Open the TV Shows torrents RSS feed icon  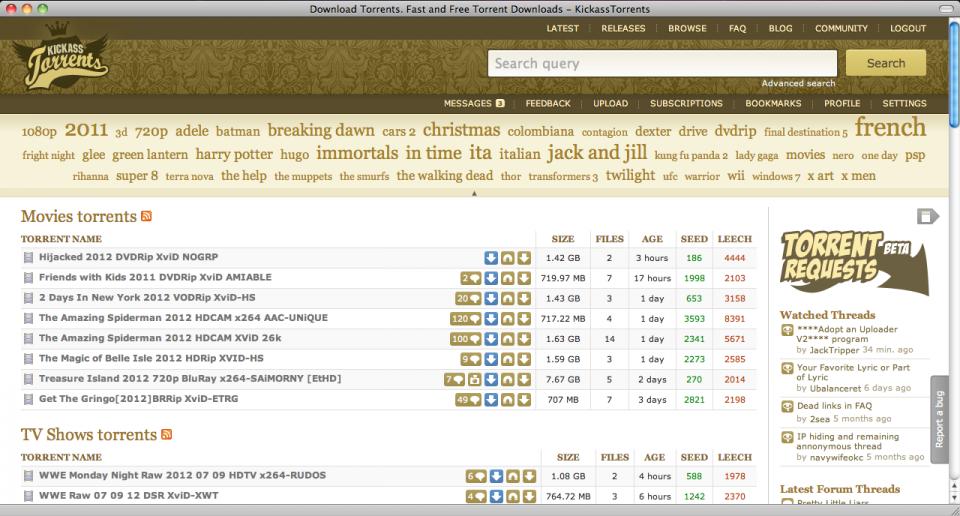point(167,434)
